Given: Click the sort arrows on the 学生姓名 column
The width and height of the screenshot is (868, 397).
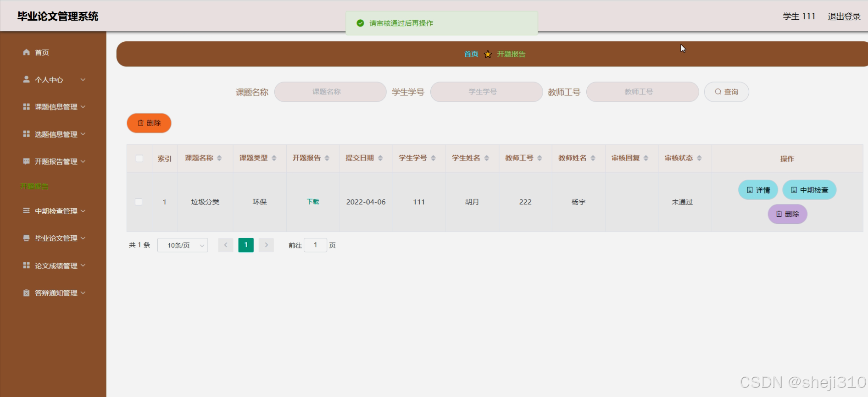Looking at the screenshot, I should tap(486, 158).
